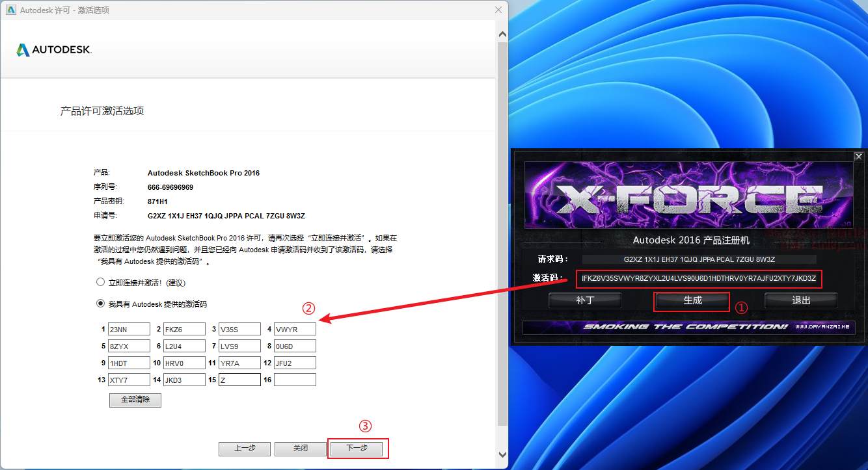The height and width of the screenshot is (470, 868).
Task: Go back with the 上一步 button
Action: [x=244, y=449]
